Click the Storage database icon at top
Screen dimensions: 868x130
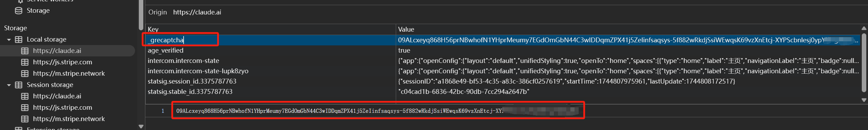(x=19, y=11)
